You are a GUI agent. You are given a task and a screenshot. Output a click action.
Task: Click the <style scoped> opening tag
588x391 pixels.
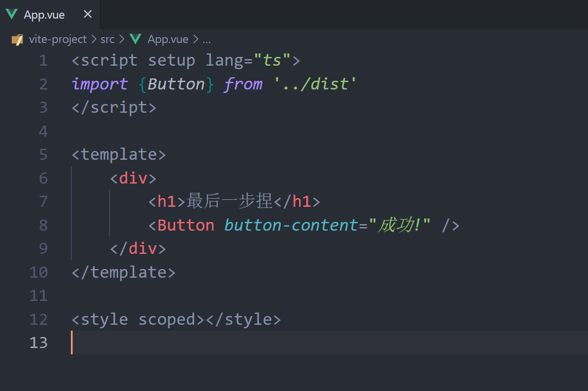(x=138, y=320)
